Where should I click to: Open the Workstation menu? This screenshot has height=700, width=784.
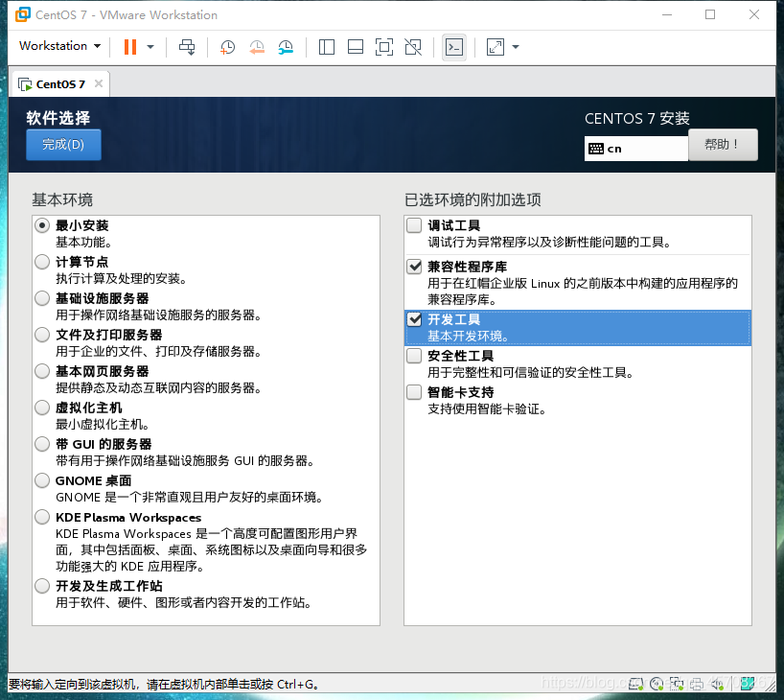click(x=58, y=46)
